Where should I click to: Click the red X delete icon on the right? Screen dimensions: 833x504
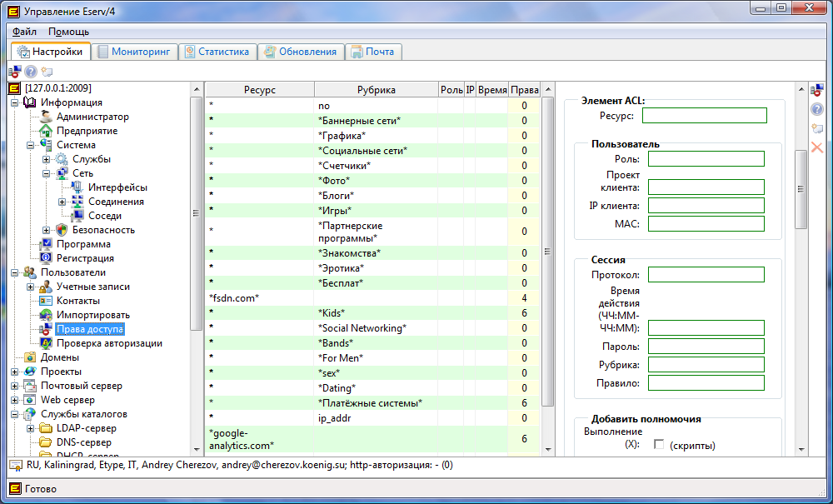817,147
